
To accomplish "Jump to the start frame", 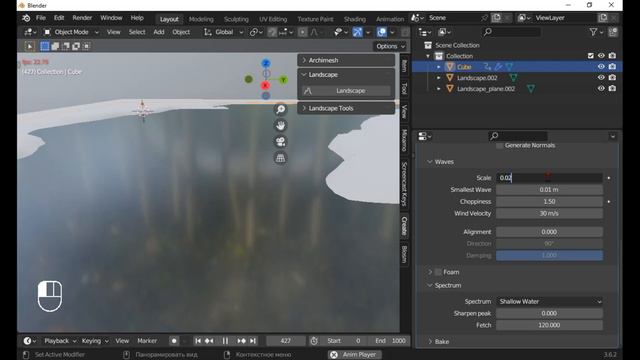I will (198, 341).
